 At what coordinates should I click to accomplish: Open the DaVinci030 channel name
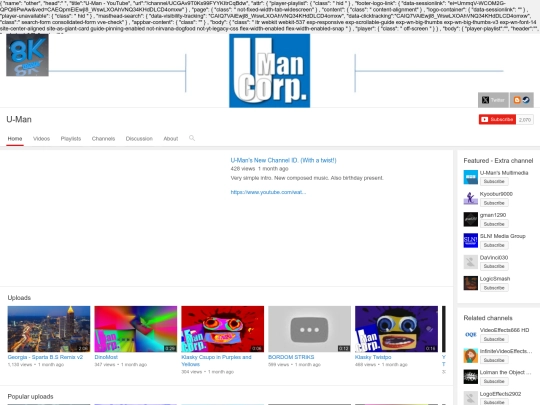pyautogui.click(x=494, y=257)
